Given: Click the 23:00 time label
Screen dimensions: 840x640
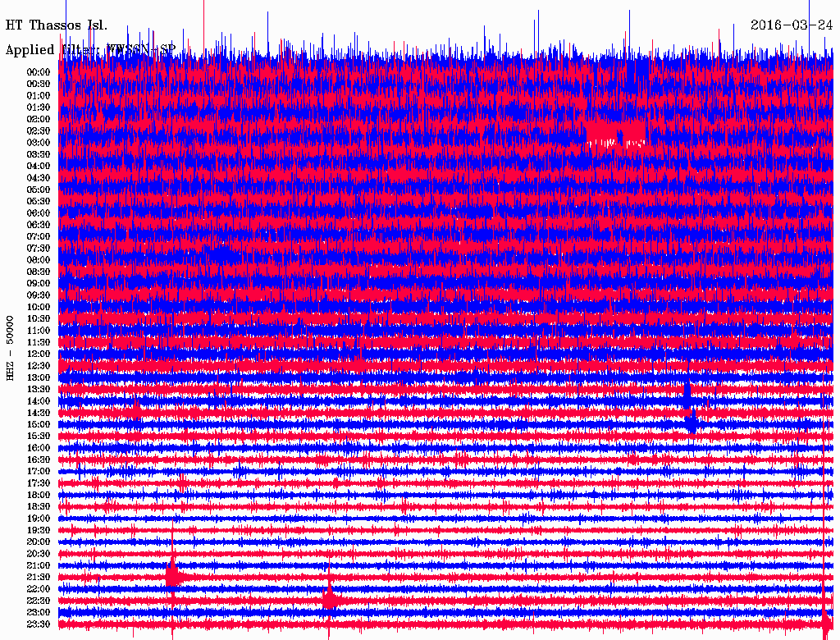Looking at the screenshot, I should [x=39, y=612].
